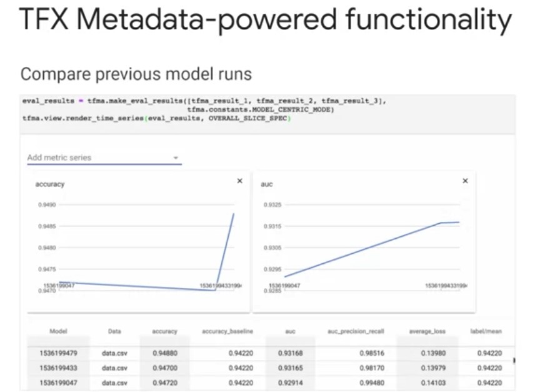The image size is (550, 392).
Task: Close the accuracy chart panel
Action: coord(239,181)
